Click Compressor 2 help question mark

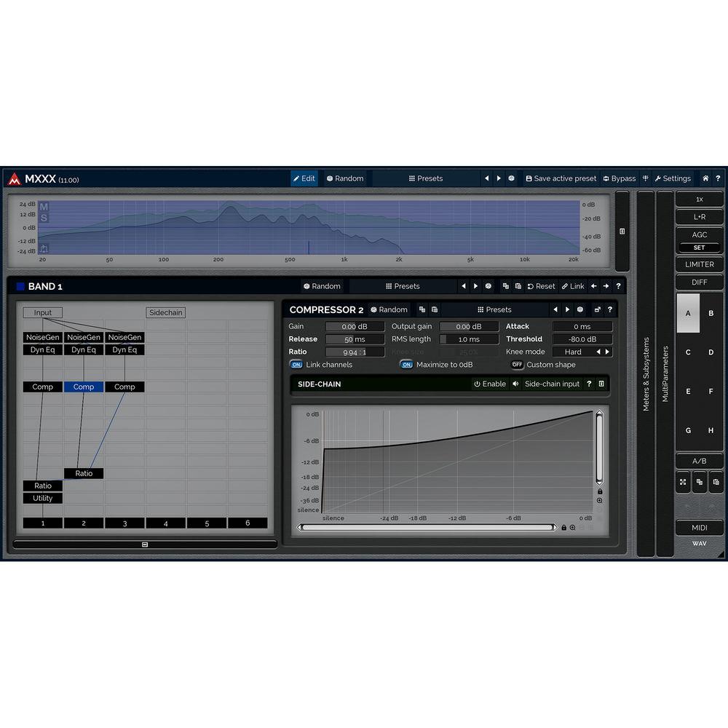(609, 309)
